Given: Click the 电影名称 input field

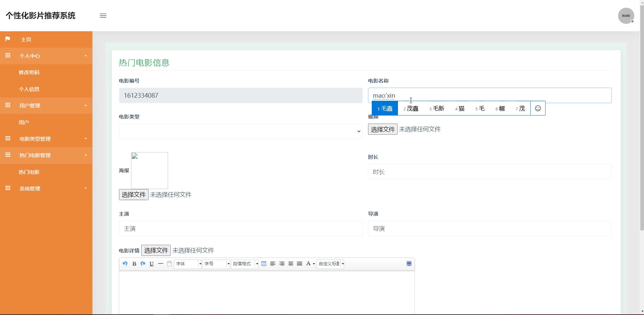Looking at the screenshot, I should pos(490,95).
